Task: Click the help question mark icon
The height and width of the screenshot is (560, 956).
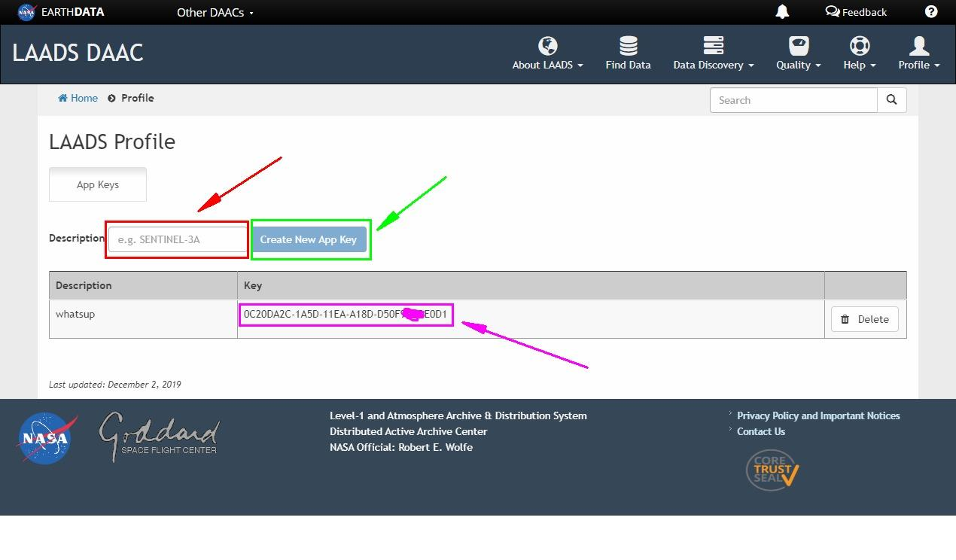Action: point(931,11)
